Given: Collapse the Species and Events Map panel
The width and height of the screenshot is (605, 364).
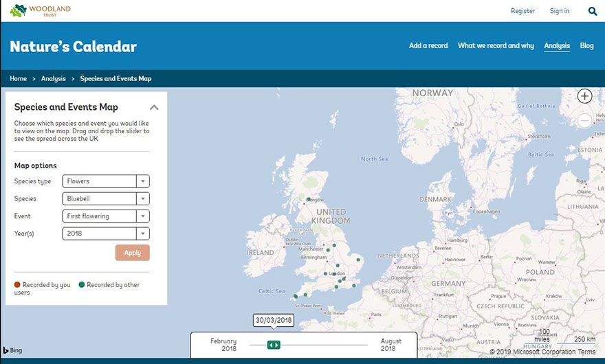Looking at the screenshot, I should click(x=154, y=107).
